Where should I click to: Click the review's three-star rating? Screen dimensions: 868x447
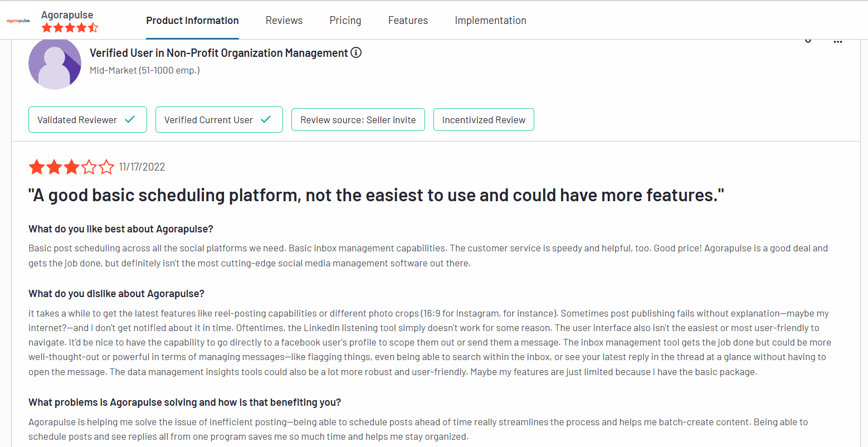pyautogui.click(x=71, y=167)
